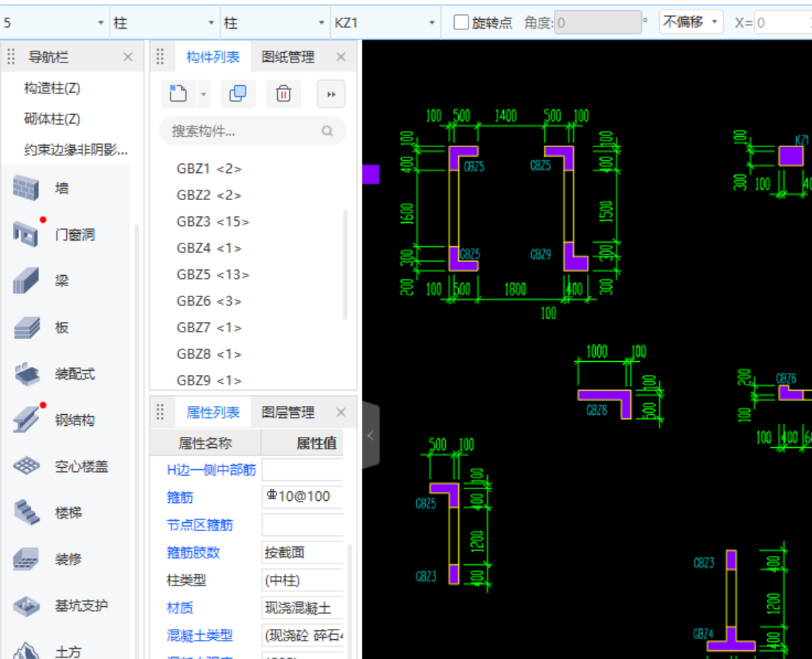The height and width of the screenshot is (659, 812).
Task: Switch to the 构件列表 tab
Action: click(x=213, y=57)
